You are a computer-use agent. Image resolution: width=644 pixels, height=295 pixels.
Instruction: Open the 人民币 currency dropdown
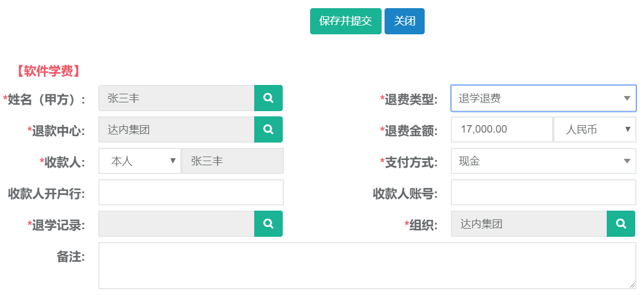coord(595,130)
